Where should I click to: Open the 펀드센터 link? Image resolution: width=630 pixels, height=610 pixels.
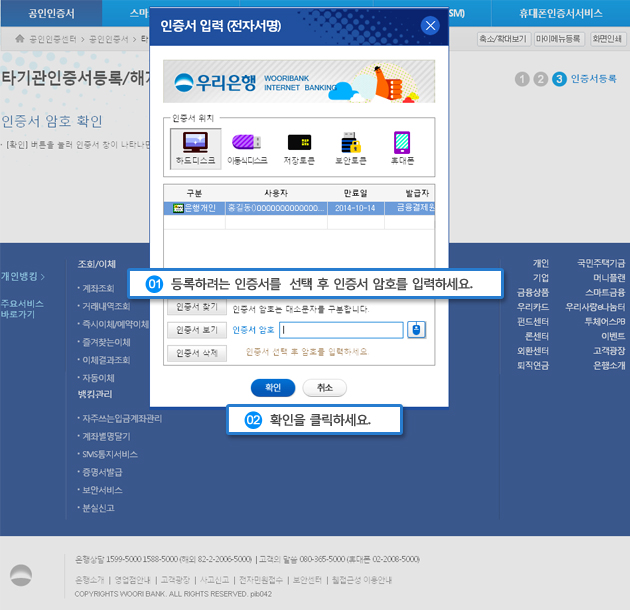[532, 322]
